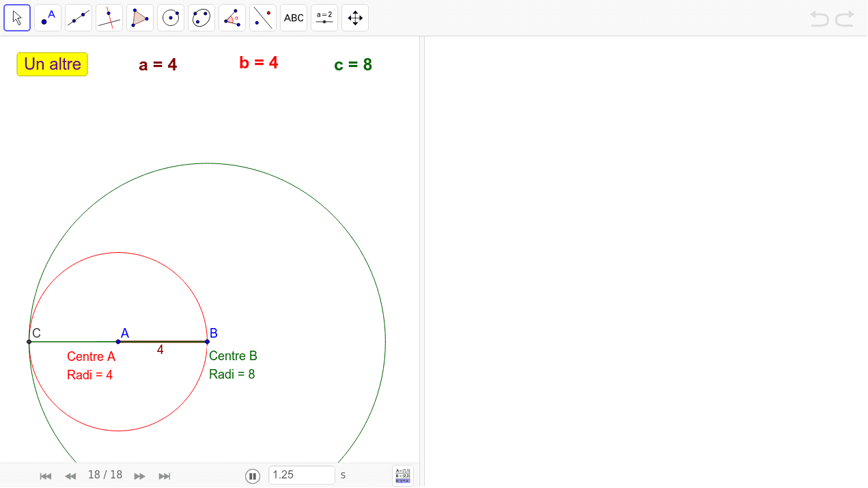Click the Centre B label
This screenshot has width=868, height=488.
click(x=233, y=356)
